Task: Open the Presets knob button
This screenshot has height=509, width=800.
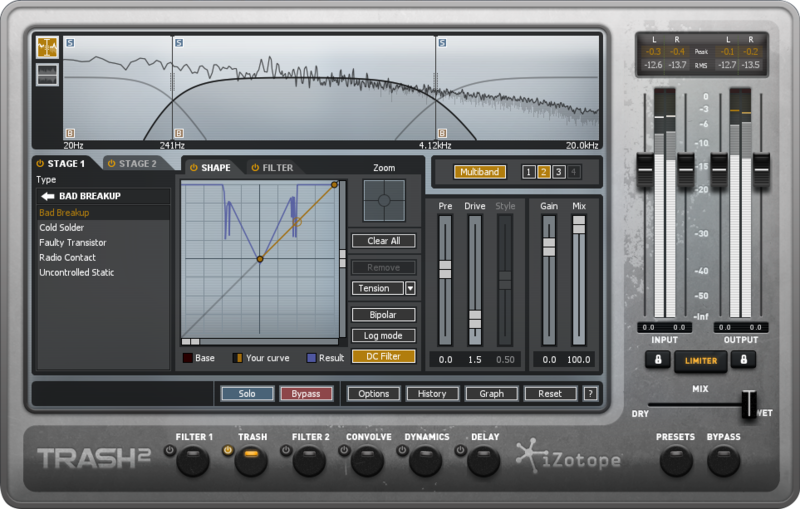Action: 676,461
